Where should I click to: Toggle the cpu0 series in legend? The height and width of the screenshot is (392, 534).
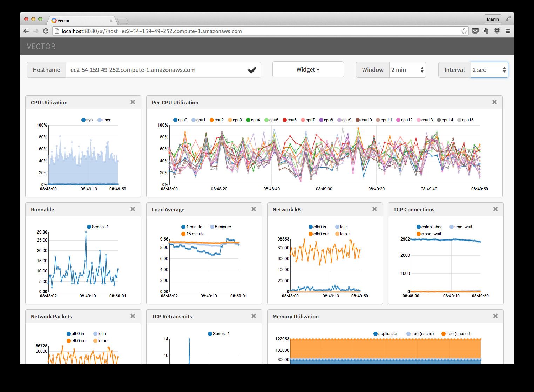(180, 120)
